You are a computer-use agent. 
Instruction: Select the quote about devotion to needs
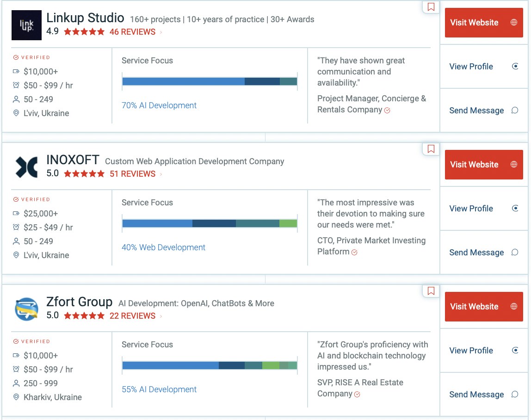(371, 213)
